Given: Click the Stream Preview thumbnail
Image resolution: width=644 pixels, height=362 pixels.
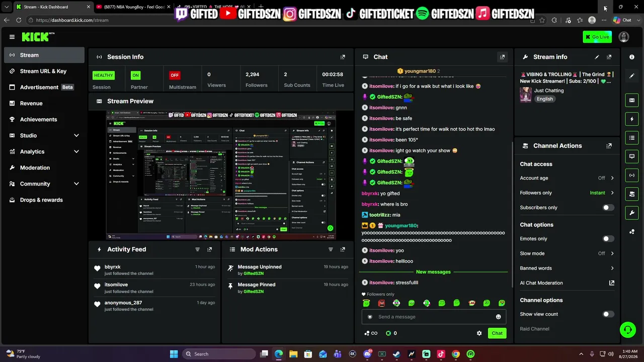Looking at the screenshot, I should click(221, 175).
